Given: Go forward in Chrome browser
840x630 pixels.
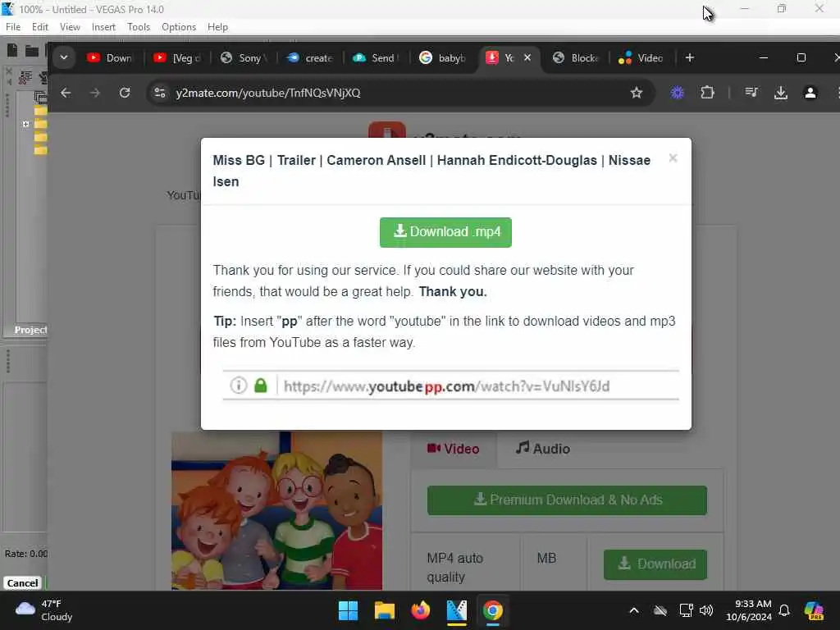Looking at the screenshot, I should click(x=95, y=93).
